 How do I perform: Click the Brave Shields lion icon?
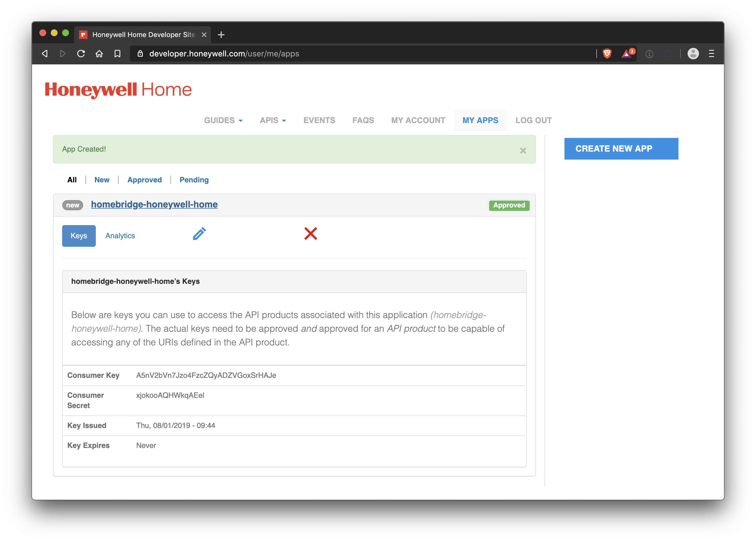(x=607, y=54)
